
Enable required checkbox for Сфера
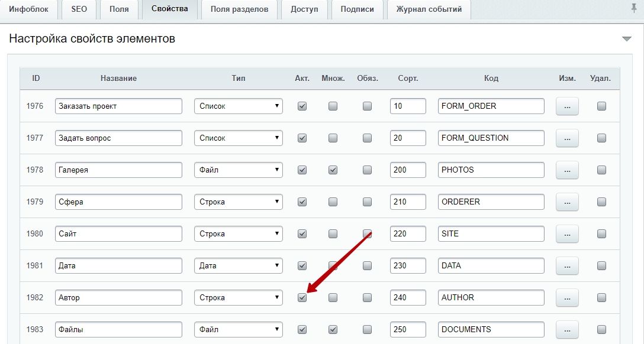pos(367,202)
